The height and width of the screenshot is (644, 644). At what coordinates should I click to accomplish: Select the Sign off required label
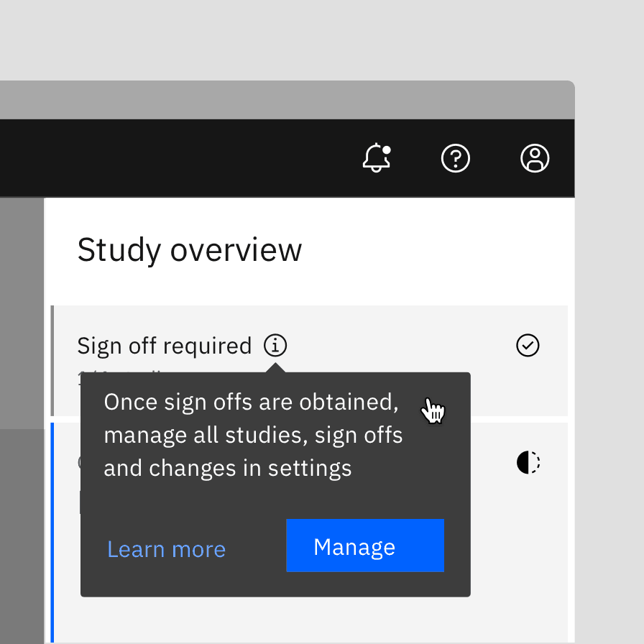(x=165, y=346)
